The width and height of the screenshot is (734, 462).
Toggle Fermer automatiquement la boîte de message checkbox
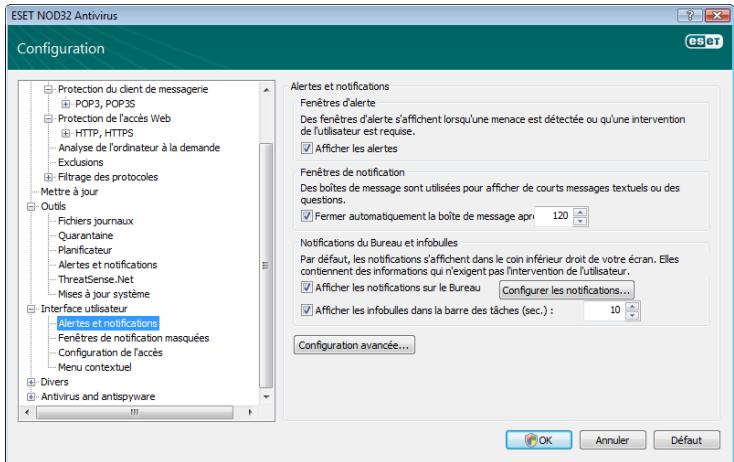coord(307,216)
